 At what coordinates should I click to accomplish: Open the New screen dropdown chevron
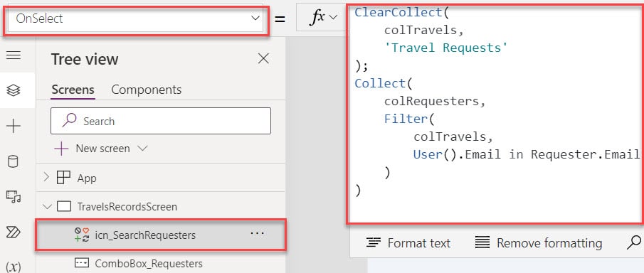pyautogui.click(x=142, y=149)
